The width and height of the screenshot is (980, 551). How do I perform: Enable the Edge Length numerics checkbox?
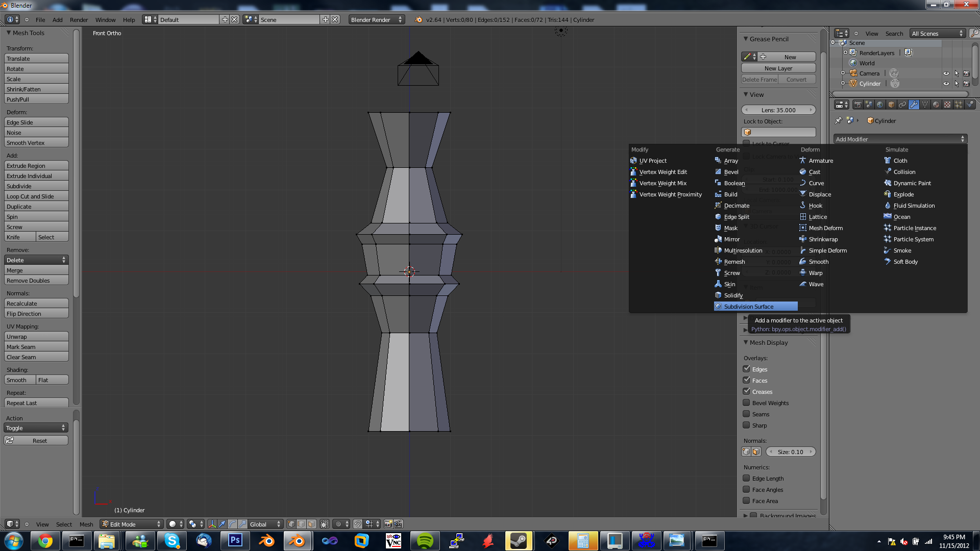tap(746, 478)
